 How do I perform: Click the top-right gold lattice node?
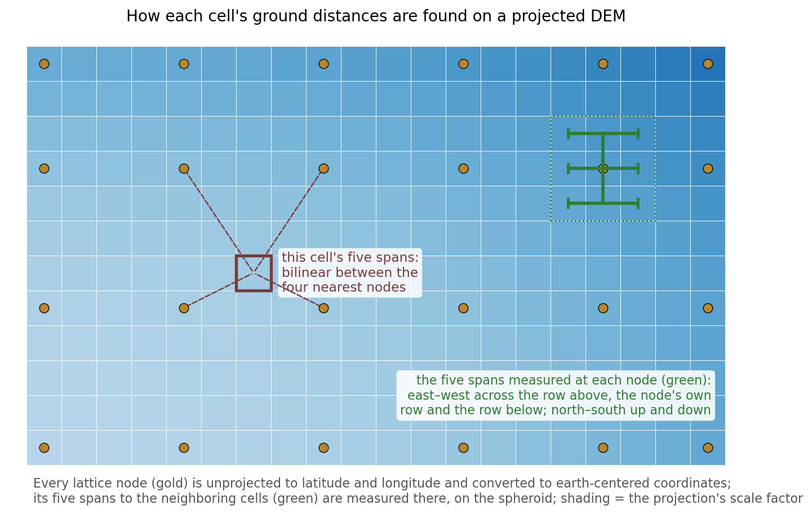tap(708, 64)
